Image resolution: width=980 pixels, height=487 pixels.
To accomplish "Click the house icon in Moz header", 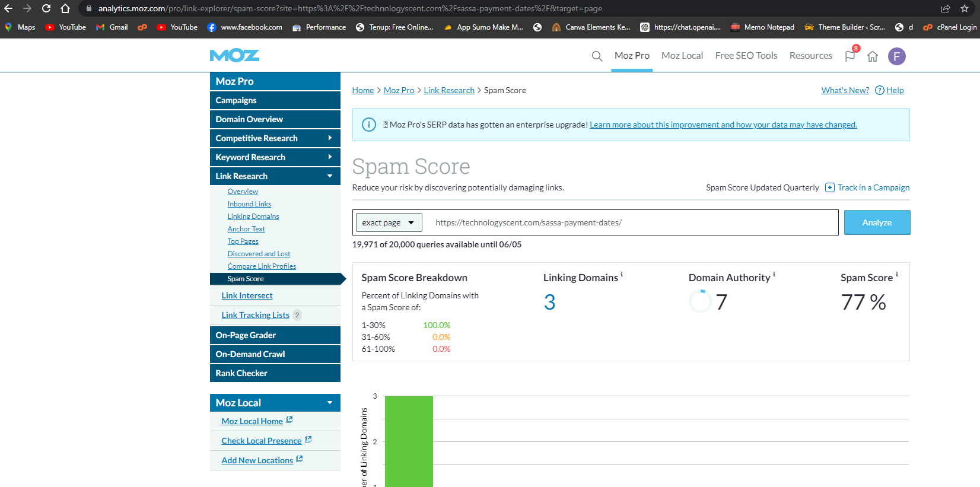I will click(x=872, y=56).
